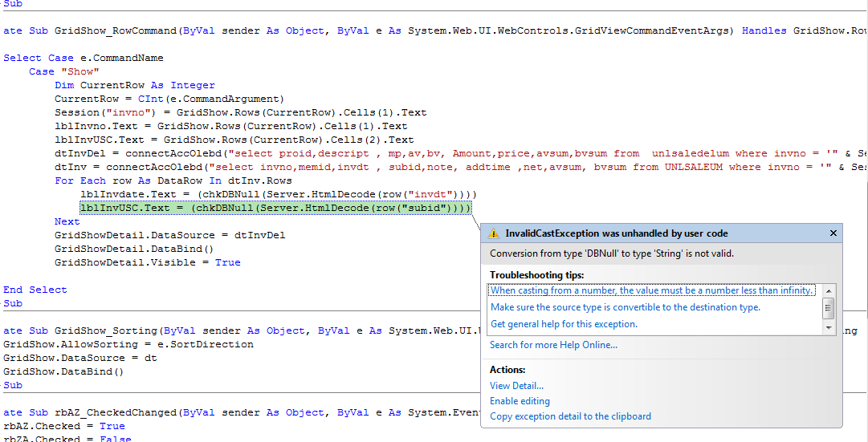Copy exception detail to the clipboard
Image resolution: width=868 pixels, height=442 pixels.
(570, 416)
